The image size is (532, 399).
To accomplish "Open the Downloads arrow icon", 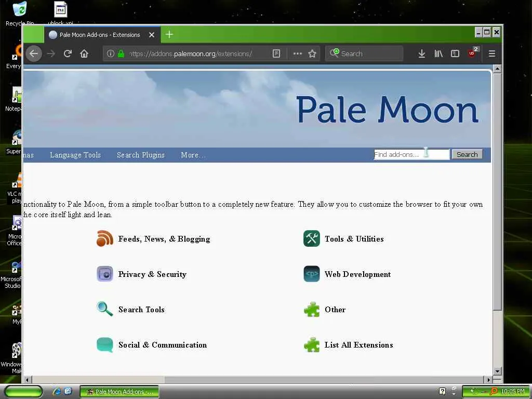I will point(422,54).
